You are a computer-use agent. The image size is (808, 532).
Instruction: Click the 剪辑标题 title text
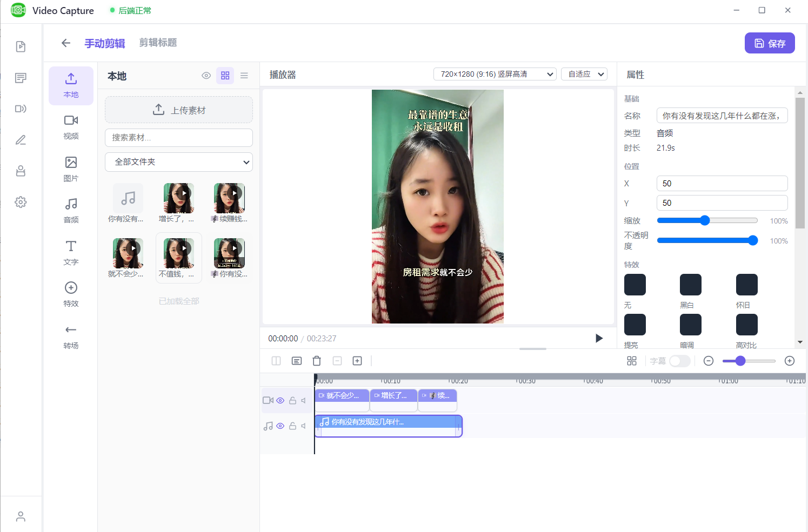click(158, 43)
